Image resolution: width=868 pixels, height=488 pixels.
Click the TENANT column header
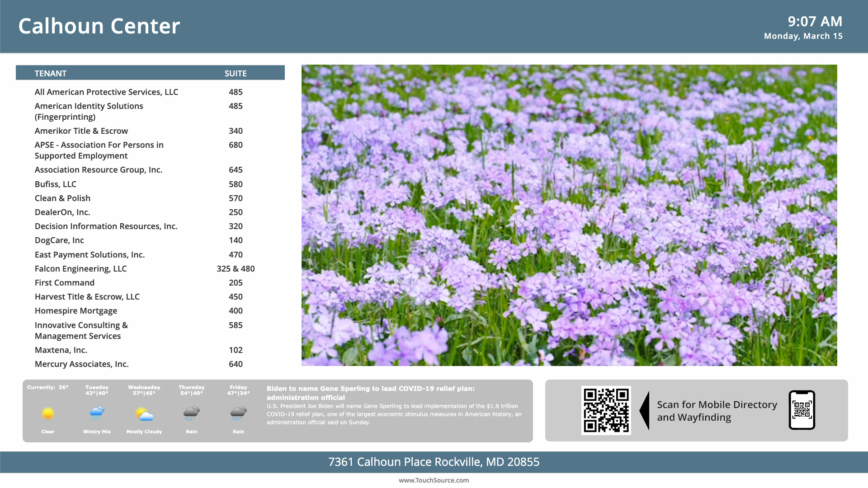point(51,73)
